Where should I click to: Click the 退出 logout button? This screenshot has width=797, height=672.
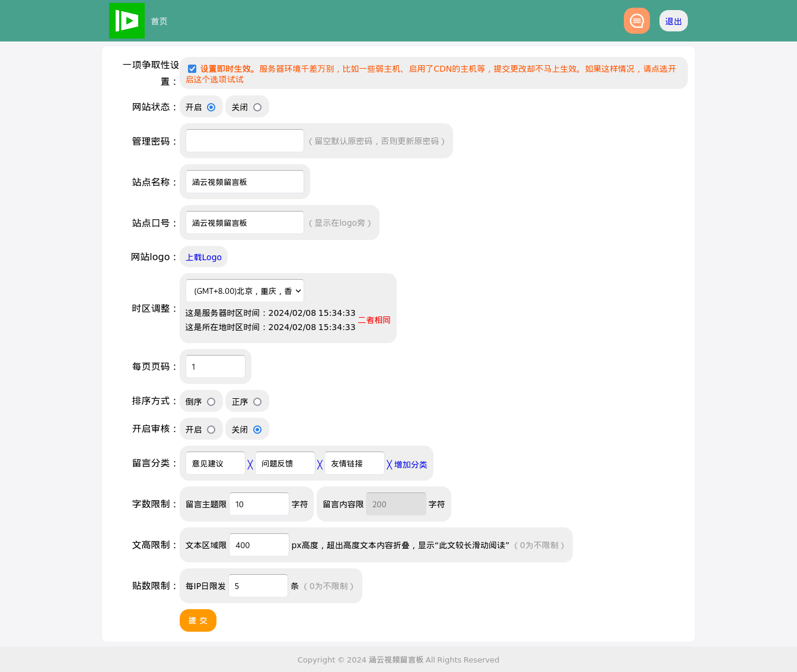click(674, 21)
